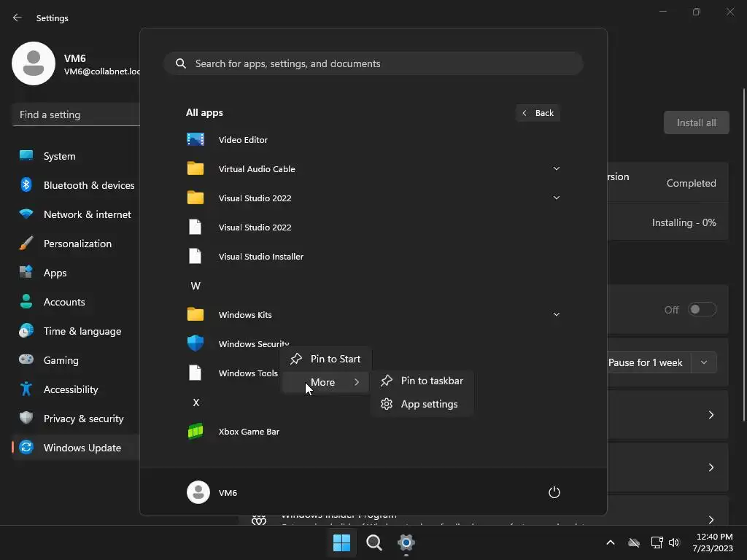Click the Settings VM6 profile avatar
Viewport: 747px width, 560px height.
click(x=34, y=63)
